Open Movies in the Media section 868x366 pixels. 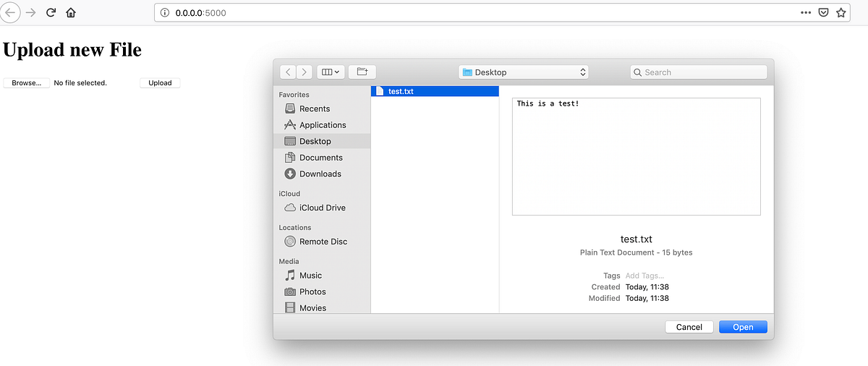[x=323, y=308]
